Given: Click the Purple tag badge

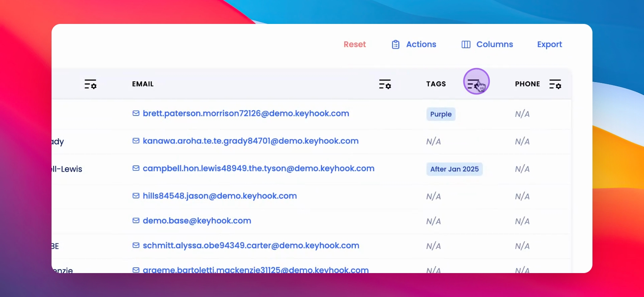Looking at the screenshot, I should (441, 114).
